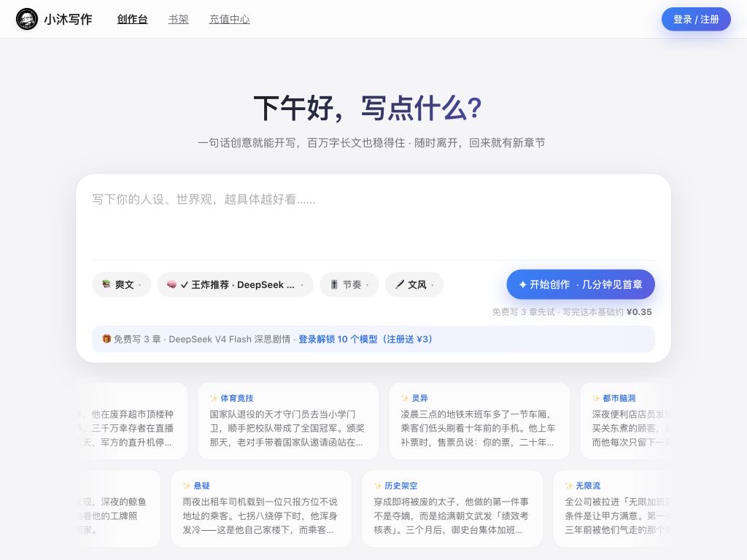
Task: Click the sparkle icon beside 悬疑
Action: click(x=187, y=486)
